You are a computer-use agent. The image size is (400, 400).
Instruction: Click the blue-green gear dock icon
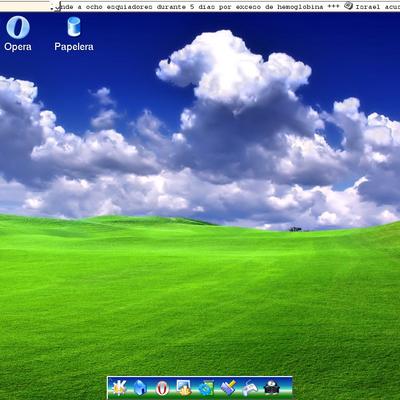(206, 388)
